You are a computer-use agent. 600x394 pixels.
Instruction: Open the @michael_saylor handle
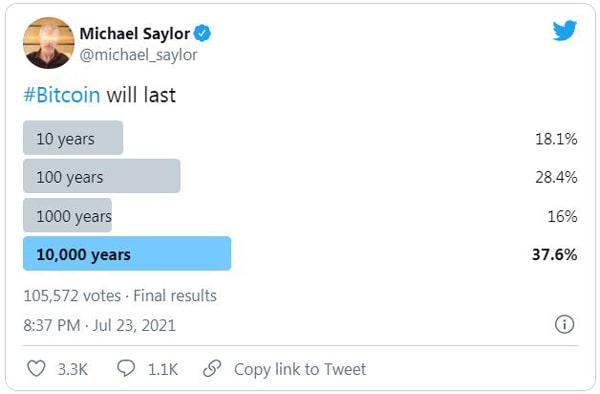tap(139, 55)
